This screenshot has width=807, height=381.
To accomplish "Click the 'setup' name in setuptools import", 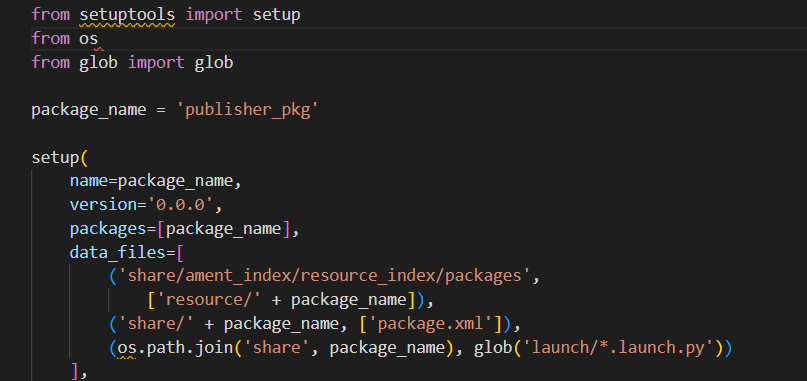I will (x=276, y=15).
